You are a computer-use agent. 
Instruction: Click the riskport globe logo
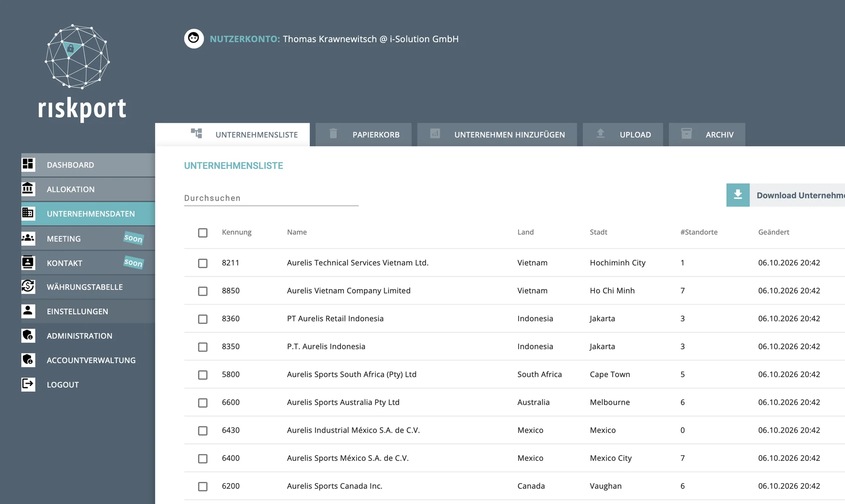[x=77, y=57]
